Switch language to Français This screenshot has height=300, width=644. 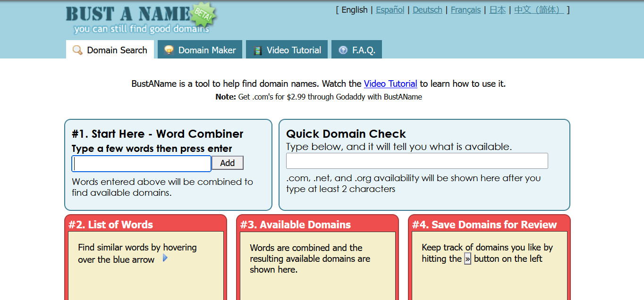[x=466, y=10]
